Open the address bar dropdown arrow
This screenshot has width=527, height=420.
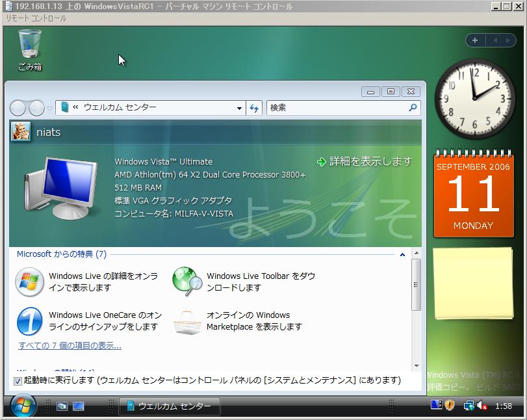[x=239, y=109]
